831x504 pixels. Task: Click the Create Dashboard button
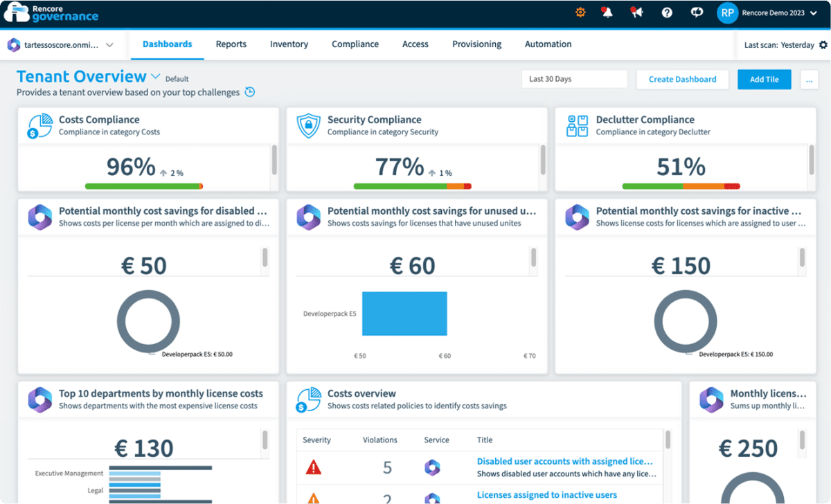[x=682, y=79]
